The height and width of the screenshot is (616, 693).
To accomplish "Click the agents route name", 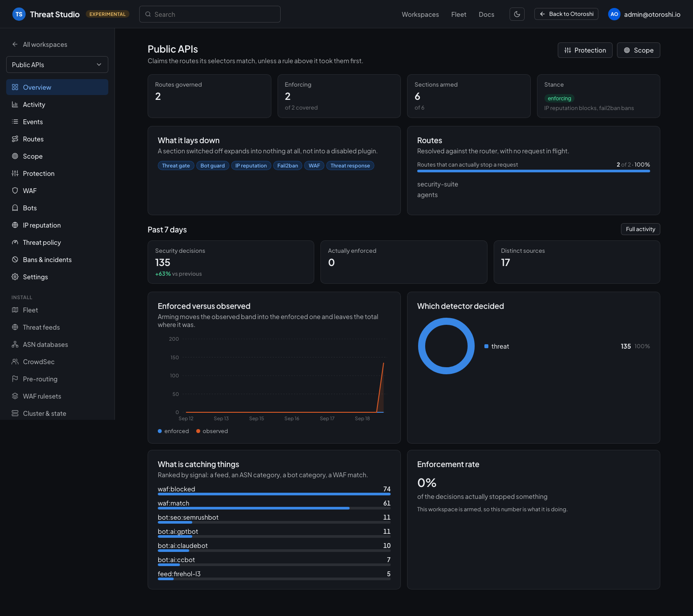I will (x=427, y=195).
